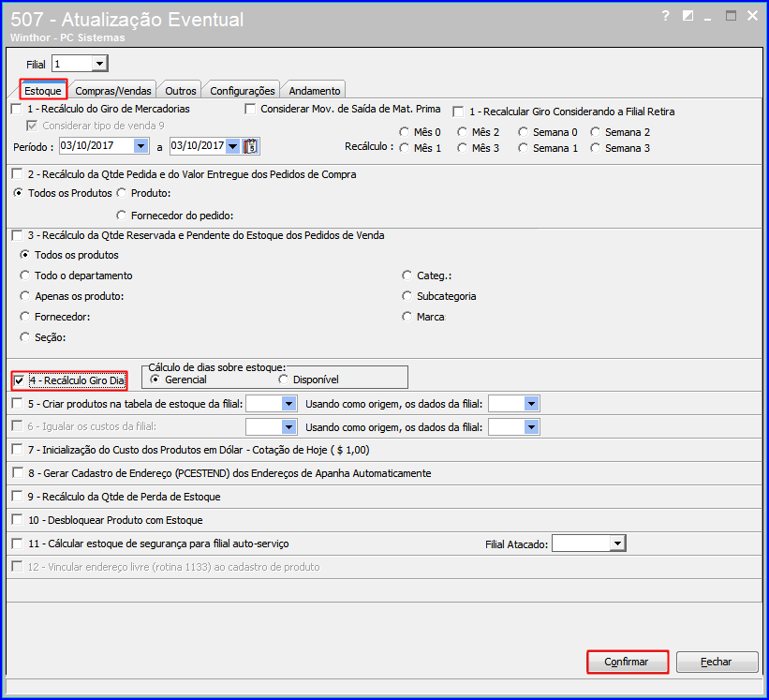Open the Filial Atacado dropdown
Screen dimensions: 769x700
(618, 544)
